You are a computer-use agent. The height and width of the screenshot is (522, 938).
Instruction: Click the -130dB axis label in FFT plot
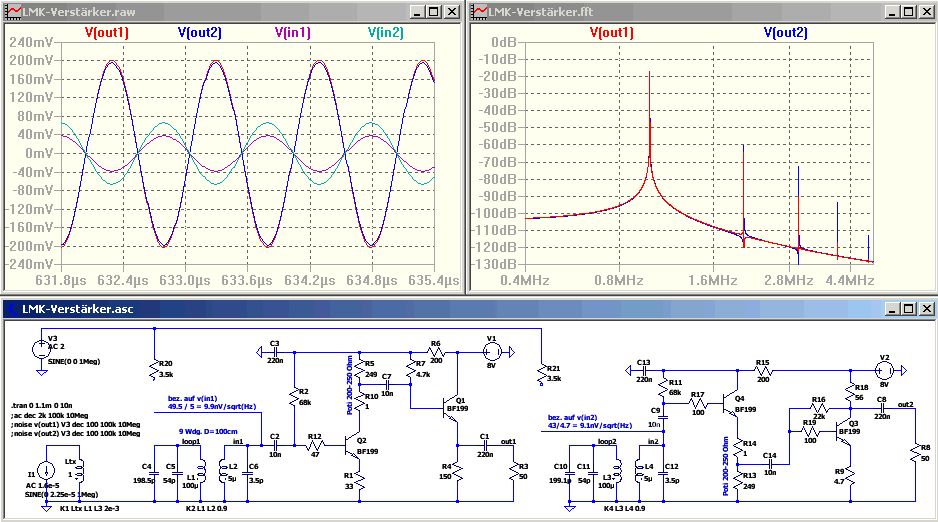pyautogui.click(x=495, y=264)
